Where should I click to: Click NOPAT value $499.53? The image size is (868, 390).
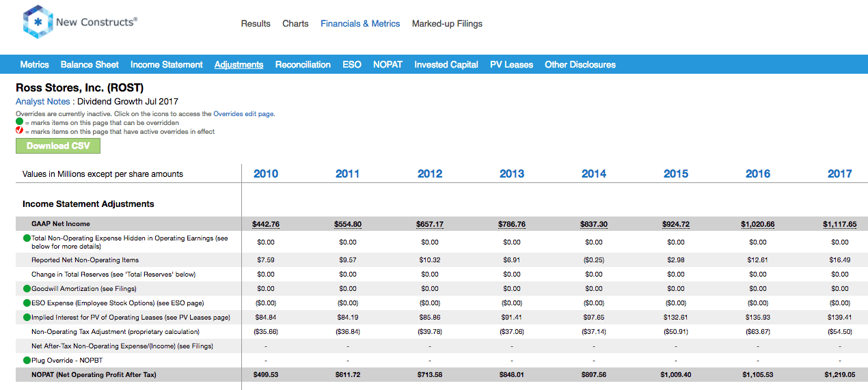coord(266,375)
